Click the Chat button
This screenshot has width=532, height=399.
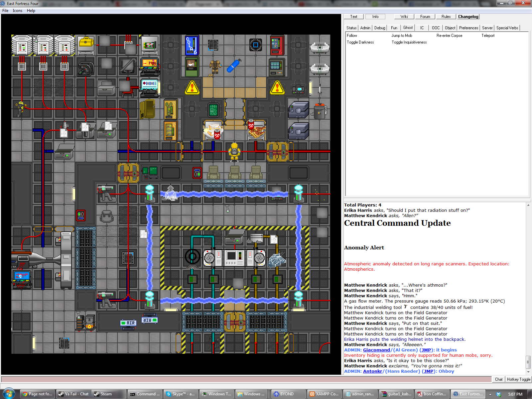[499, 379]
